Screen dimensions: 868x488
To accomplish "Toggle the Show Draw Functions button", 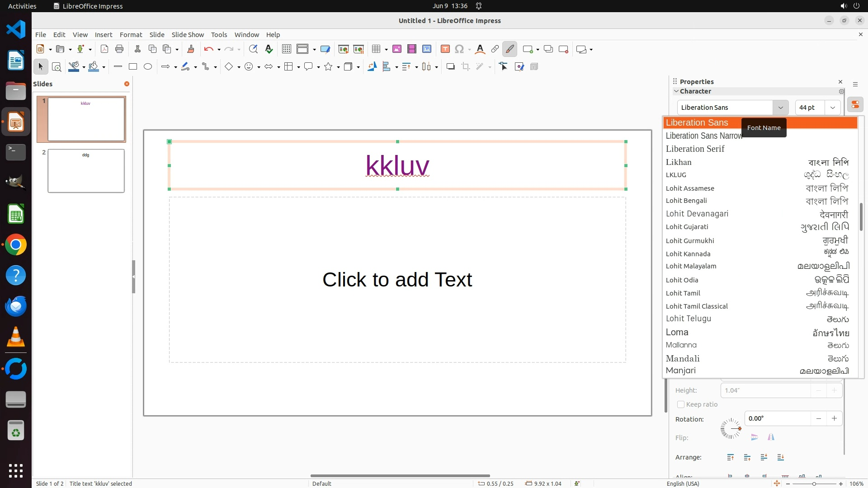I will click(x=509, y=49).
